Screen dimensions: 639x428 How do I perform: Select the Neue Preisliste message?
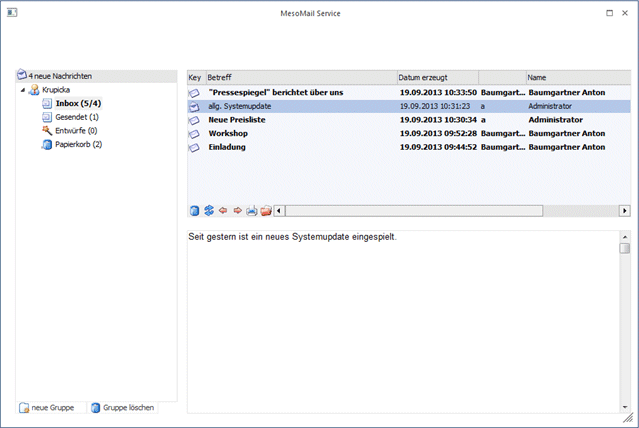point(244,119)
